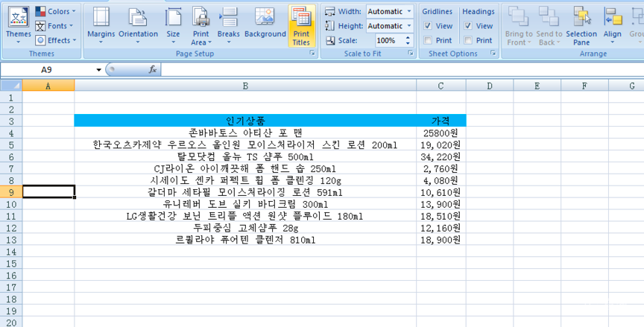The width and height of the screenshot is (644, 327).
Task: Select price cell 13,900원
Action: point(441,204)
